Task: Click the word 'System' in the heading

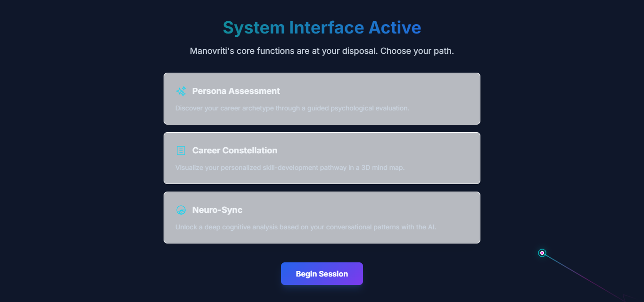Action: pyautogui.click(x=254, y=28)
